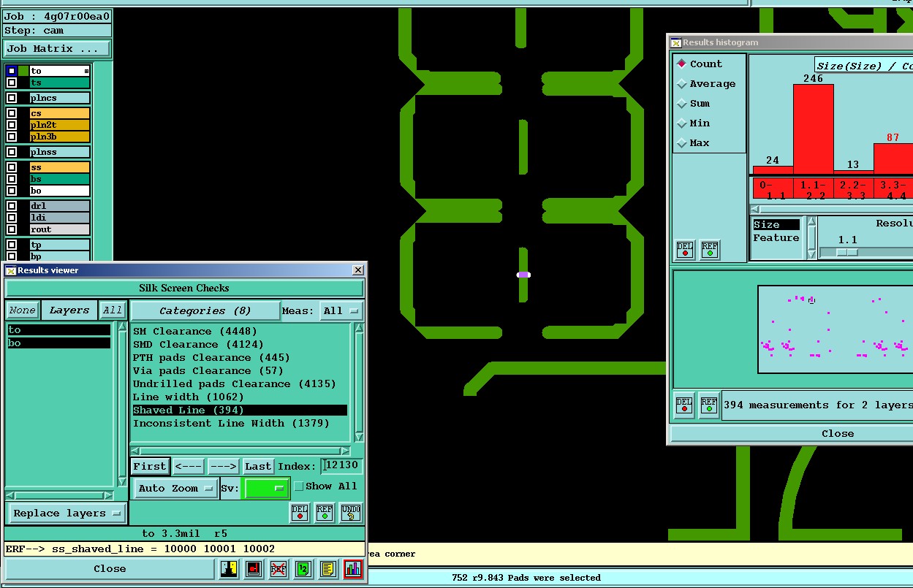
Task: Click the Categories (8) header button
Action: point(205,310)
